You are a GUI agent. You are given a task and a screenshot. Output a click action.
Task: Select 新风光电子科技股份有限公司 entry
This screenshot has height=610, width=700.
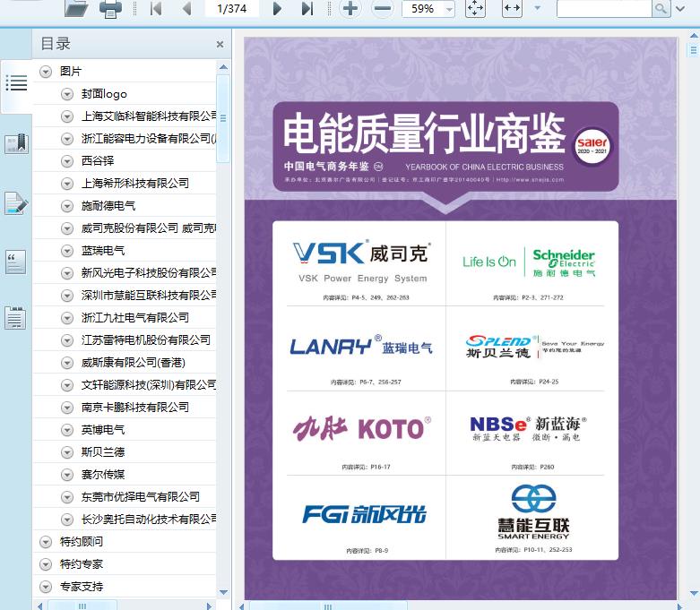[x=149, y=272]
